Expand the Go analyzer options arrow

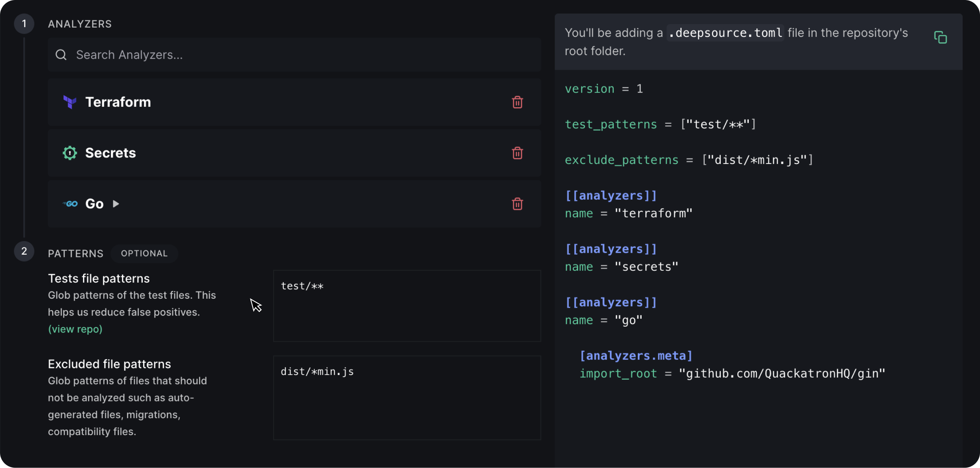116,204
